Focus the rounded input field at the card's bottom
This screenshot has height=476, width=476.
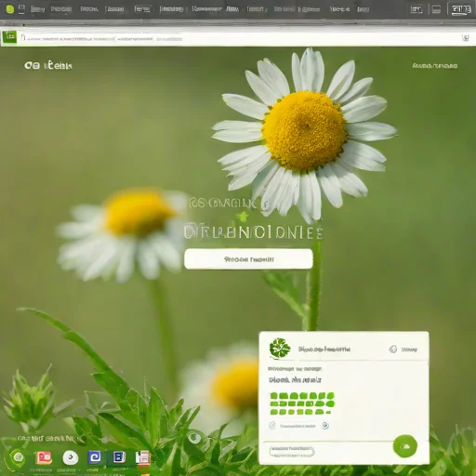point(291,452)
